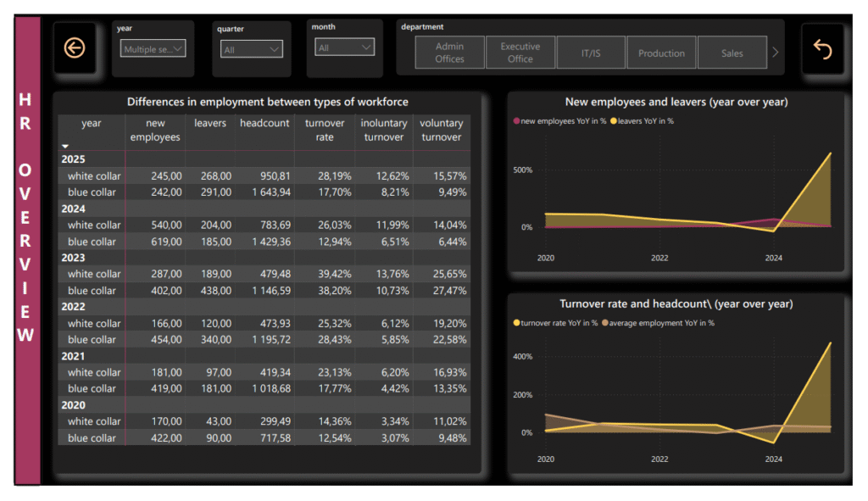Click the back navigation arrow button
The image size is (868, 501).
coord(75,48)
